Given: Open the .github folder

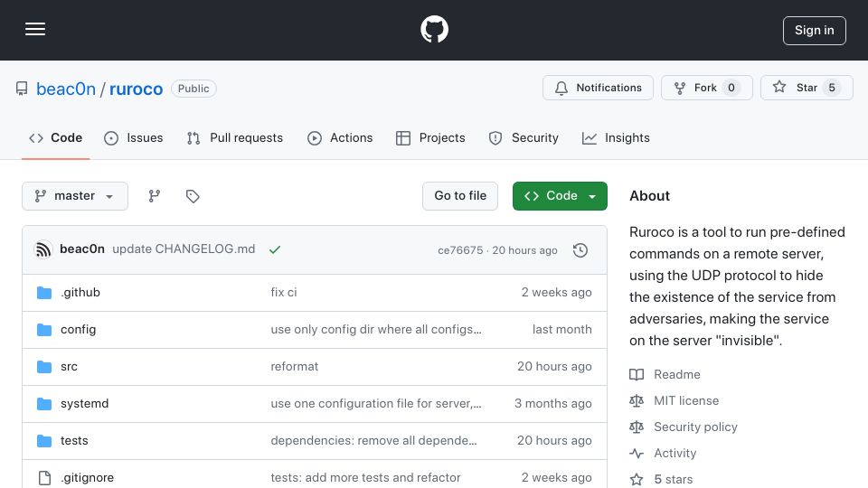Looking at the screenshot, I should (x=80, y=292).
